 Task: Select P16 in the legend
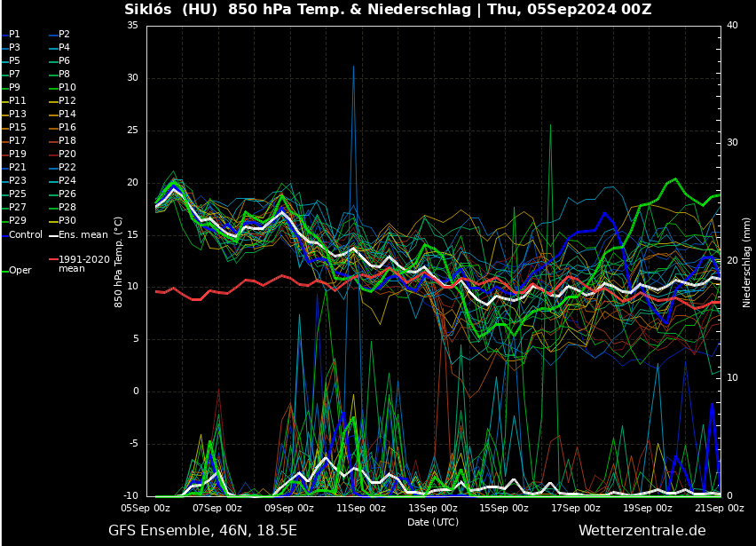pos(67,127)
